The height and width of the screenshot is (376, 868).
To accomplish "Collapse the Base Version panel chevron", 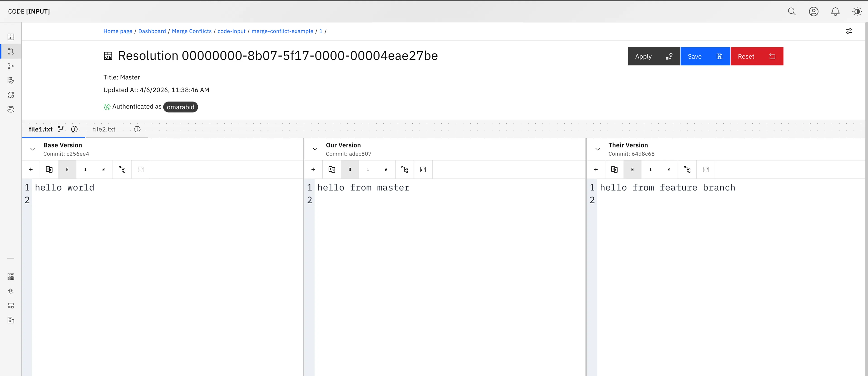I will (x=32, y=149).
